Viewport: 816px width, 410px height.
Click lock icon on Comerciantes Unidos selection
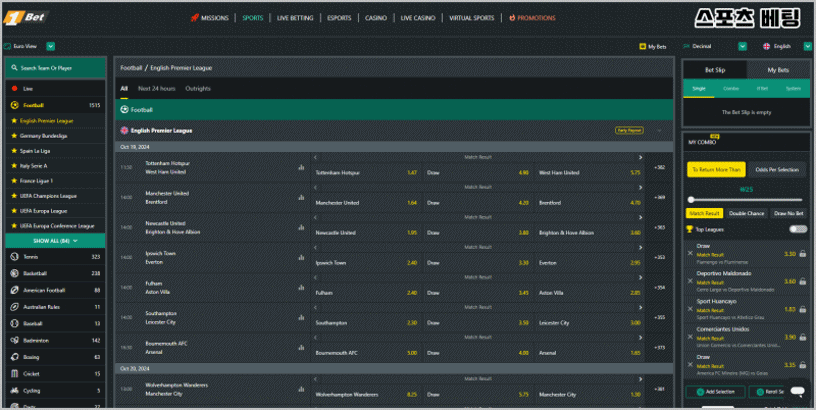802,337
